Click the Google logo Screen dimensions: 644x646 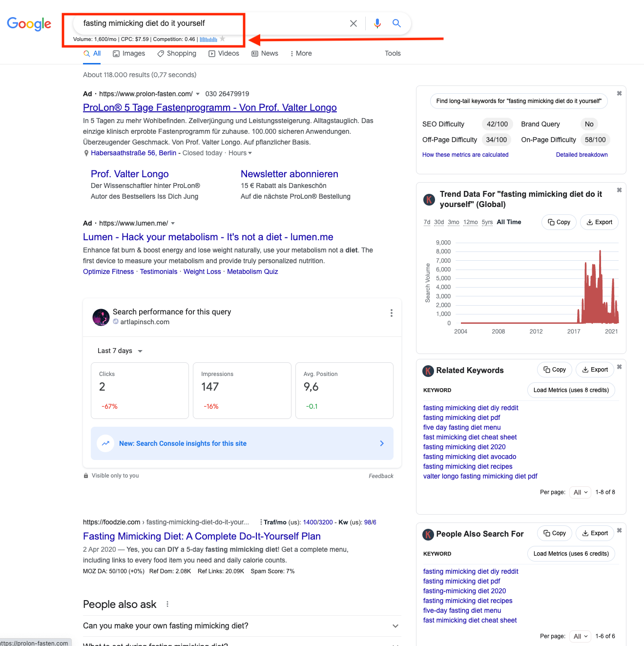coord(29,23)
